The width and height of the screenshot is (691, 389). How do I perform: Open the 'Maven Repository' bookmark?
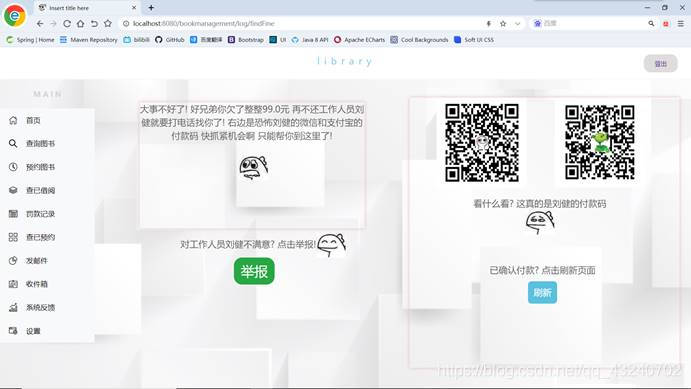tap(89, 40)
